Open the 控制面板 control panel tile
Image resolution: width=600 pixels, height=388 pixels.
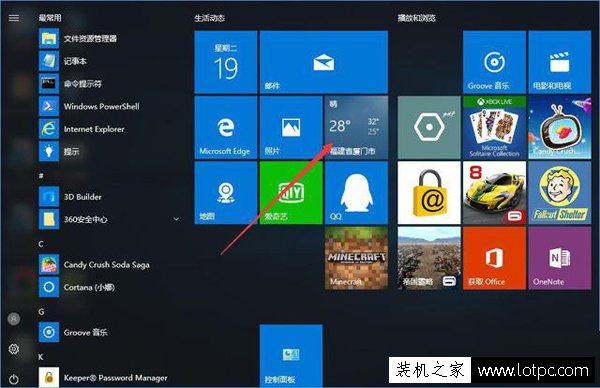(291, 356)
